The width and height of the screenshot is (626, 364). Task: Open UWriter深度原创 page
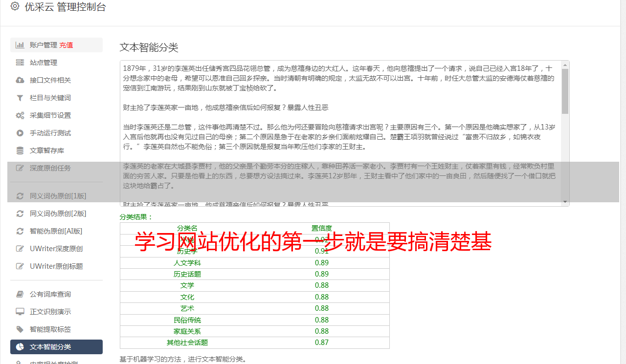pos(56,249)
